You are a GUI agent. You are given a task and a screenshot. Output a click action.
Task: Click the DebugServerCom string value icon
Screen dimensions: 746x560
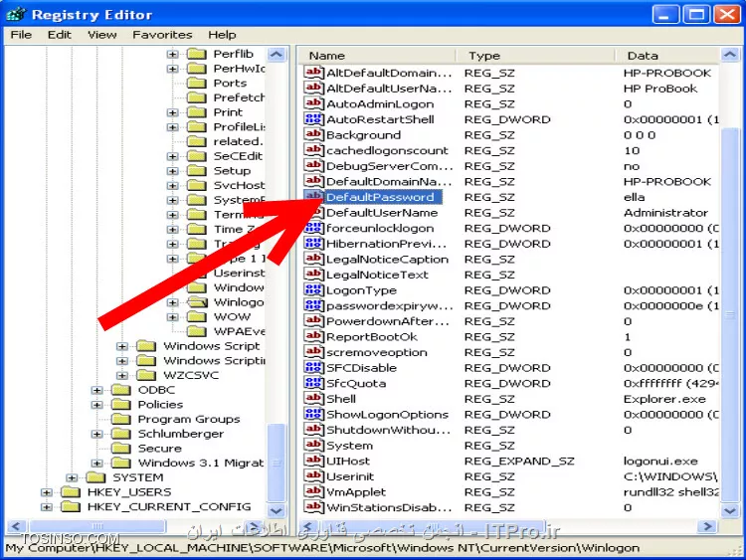click(313, 165)
